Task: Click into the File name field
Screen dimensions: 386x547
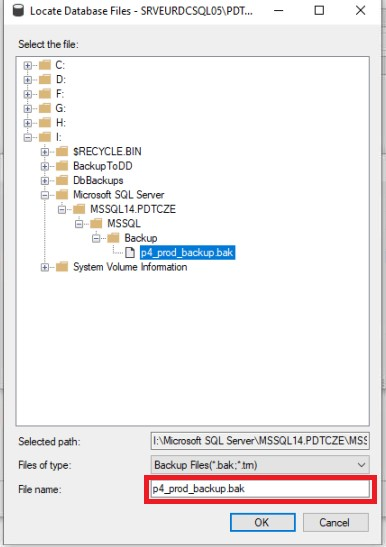Action: tap(260, 489)
